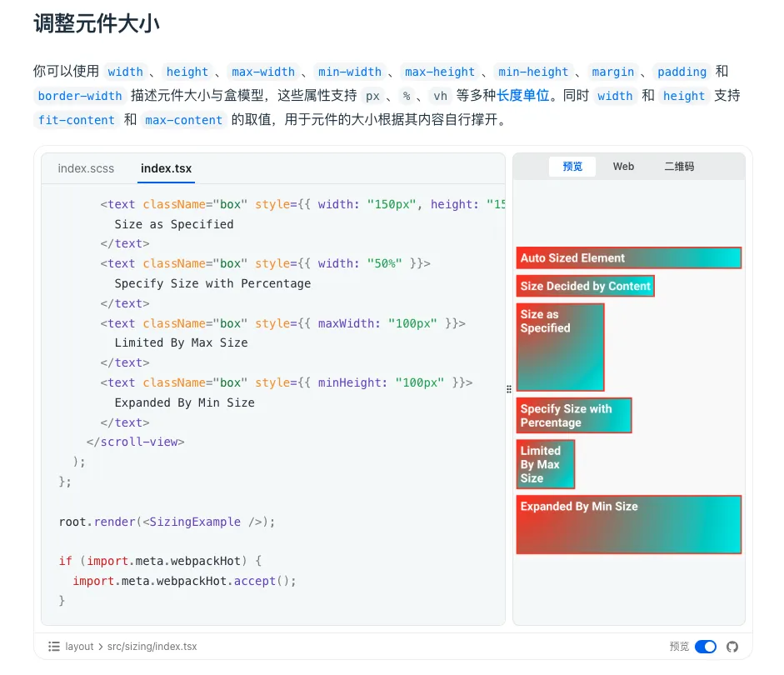Image resolution: width=784 pixels, height=675 pixels.
Task: Click the 调整元件大小 heading
Action: click(97, 23)
